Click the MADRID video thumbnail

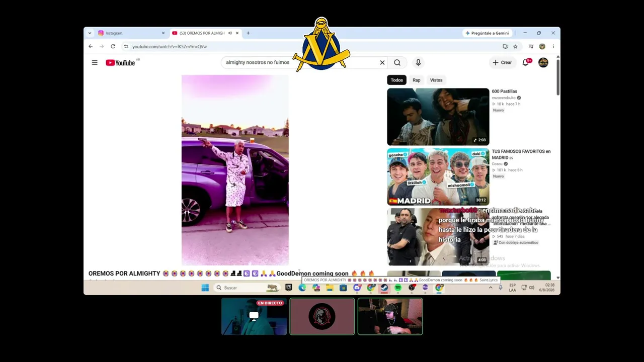(x=438, y=176)
